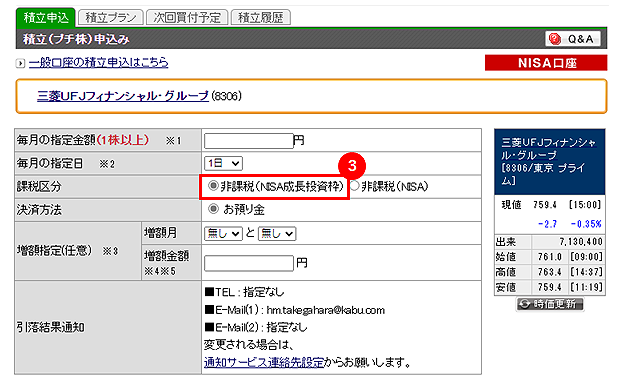619x391 pixels.
Task: Click the 増額指定(任意) label
Action: tap(54, 250)
